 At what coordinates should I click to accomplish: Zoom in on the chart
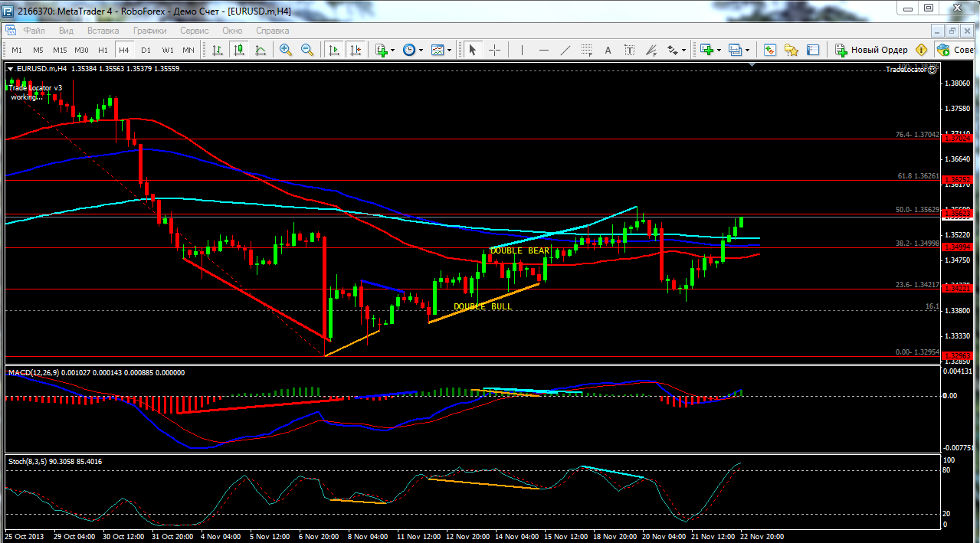[286, 50]
